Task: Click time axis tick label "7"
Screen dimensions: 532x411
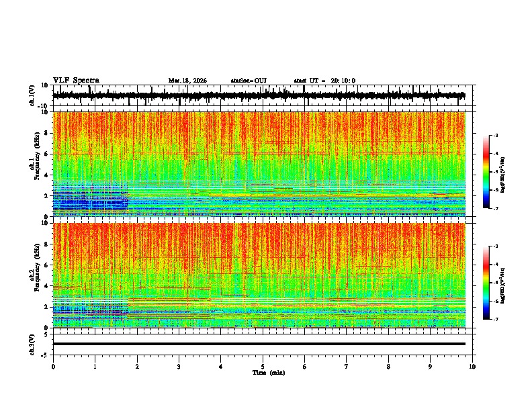Action: [347, 367]
